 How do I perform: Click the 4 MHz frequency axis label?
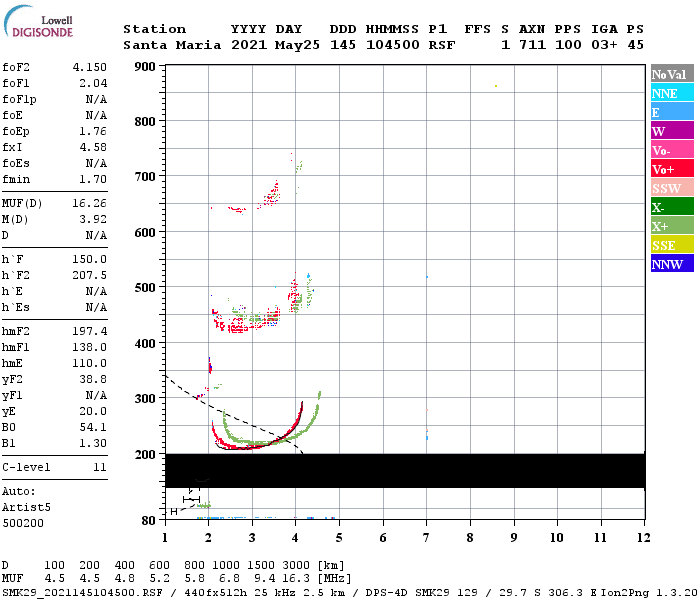pyautogui.click(x=295, y=538)
